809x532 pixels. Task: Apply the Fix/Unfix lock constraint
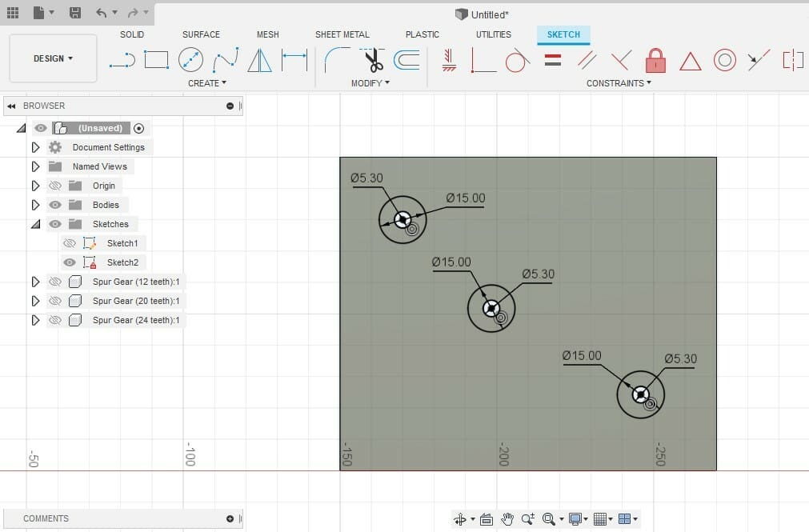click(656, 60)
